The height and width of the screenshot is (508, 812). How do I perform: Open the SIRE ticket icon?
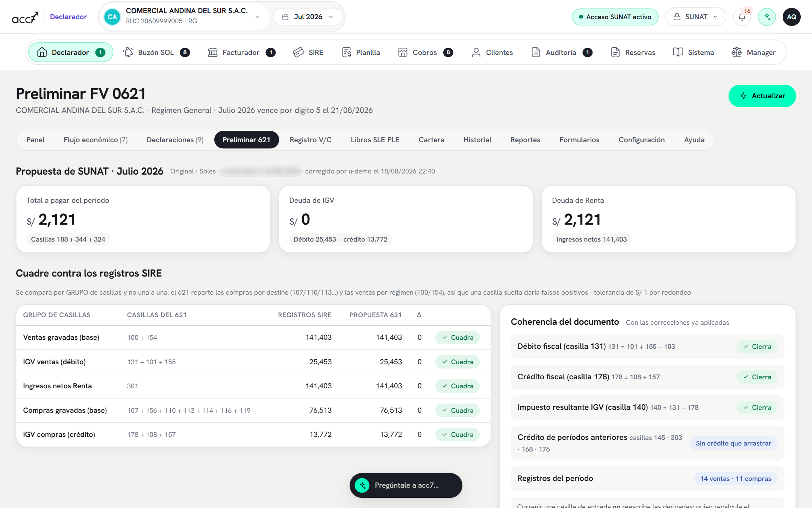coord(298,52)
